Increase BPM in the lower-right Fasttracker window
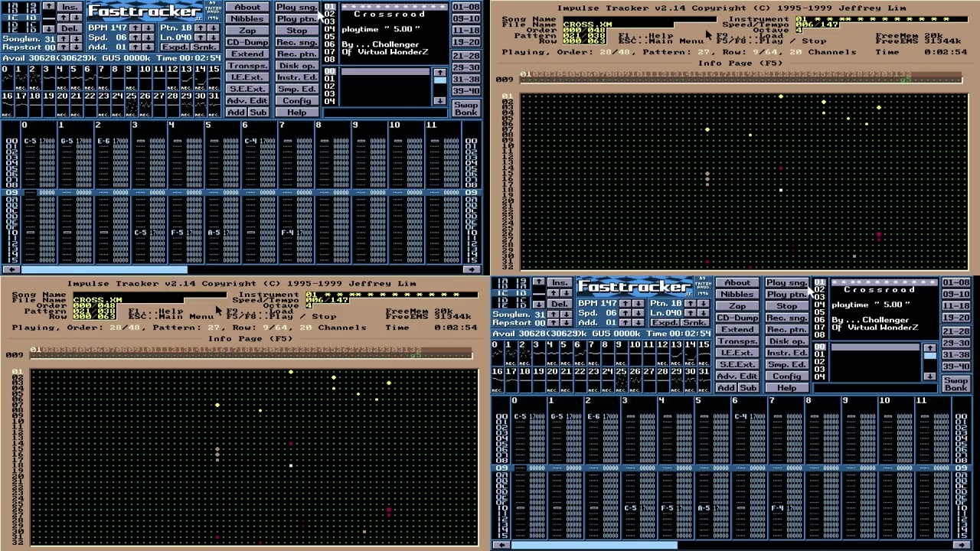The height and width of the screenshot is (551, 980). point(626,303)
